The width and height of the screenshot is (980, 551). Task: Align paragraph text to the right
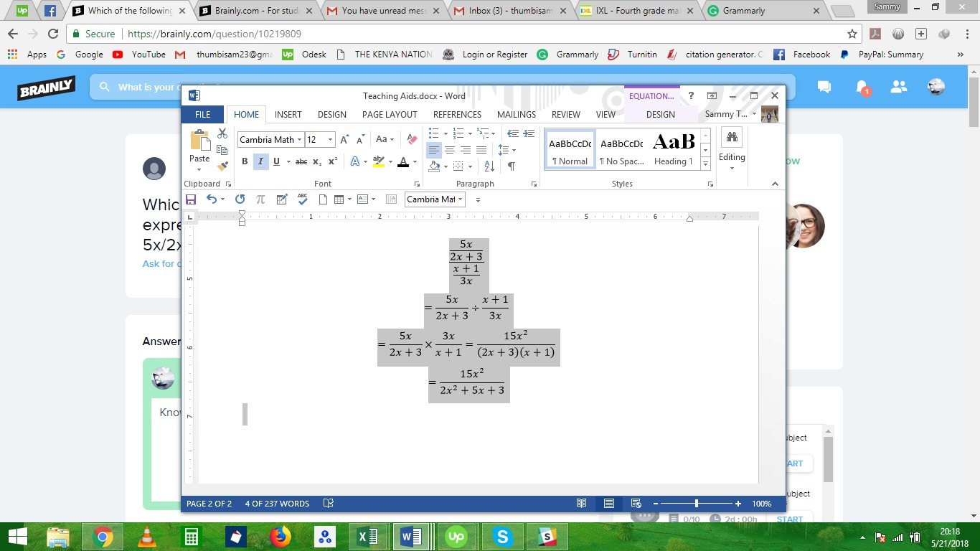click(x=466, y=150)
